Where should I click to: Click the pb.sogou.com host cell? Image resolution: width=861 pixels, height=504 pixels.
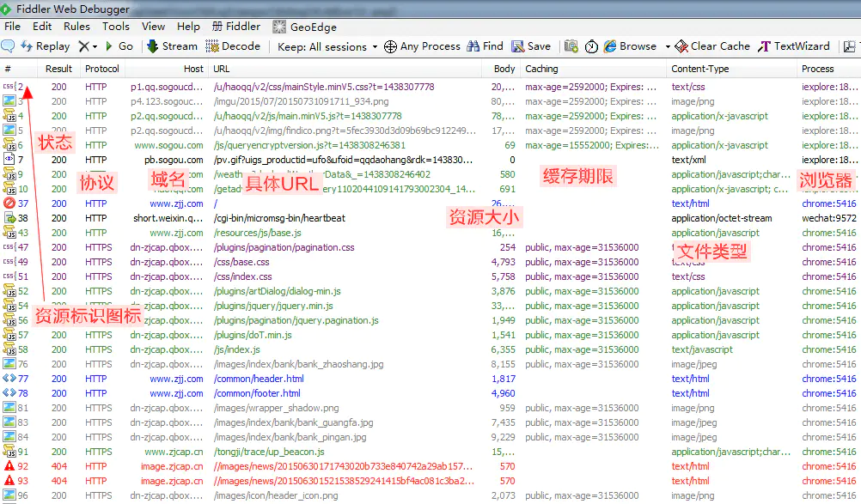(174, 160)
